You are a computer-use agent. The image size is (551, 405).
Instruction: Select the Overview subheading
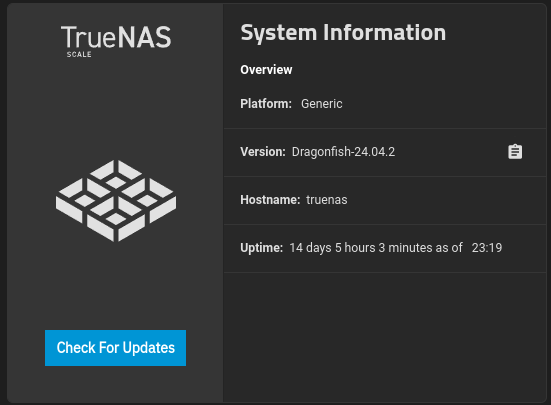point(266,70)
